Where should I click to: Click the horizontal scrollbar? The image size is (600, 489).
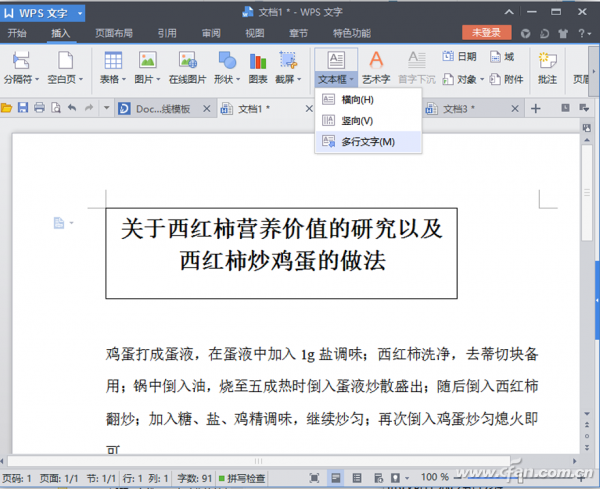point(259,461)
